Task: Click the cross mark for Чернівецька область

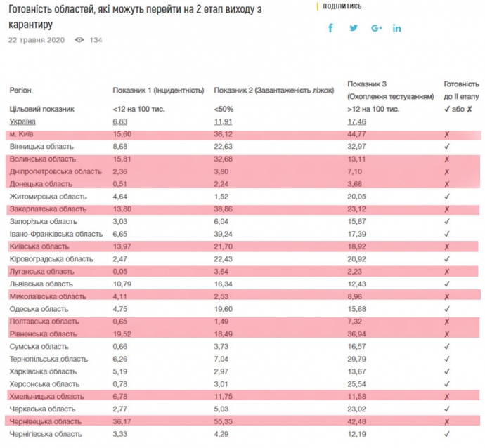Action: [448, 421]
